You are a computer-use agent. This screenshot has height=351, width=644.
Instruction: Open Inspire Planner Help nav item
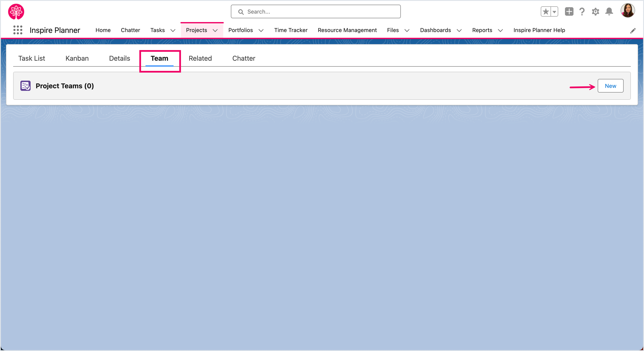(x=539, y=30)
